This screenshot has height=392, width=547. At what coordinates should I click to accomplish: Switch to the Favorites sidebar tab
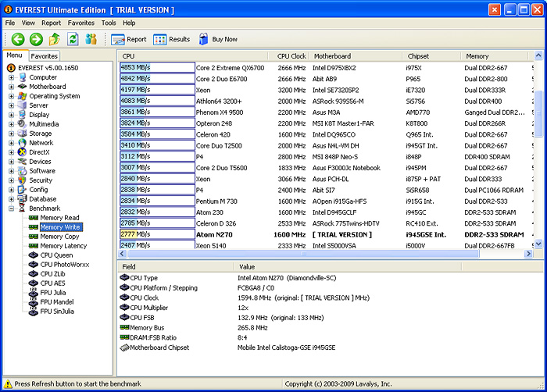[x=44, y=56]
